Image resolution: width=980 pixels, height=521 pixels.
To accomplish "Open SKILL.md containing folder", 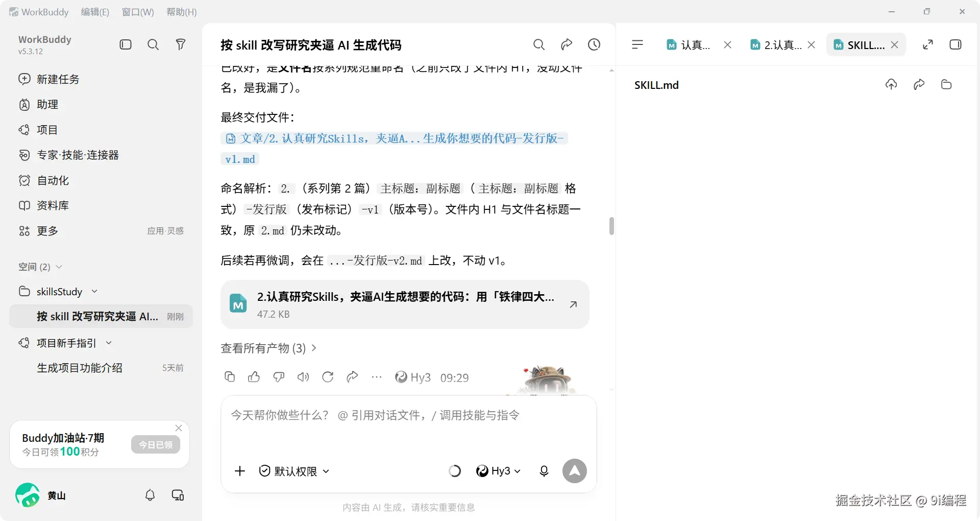I will coord(946,85).
